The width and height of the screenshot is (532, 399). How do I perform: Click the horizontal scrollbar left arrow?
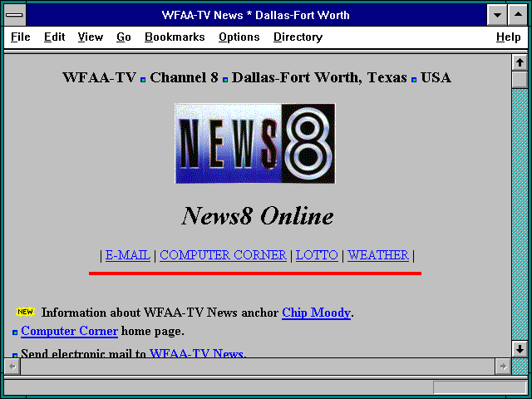tap(12, 367)
